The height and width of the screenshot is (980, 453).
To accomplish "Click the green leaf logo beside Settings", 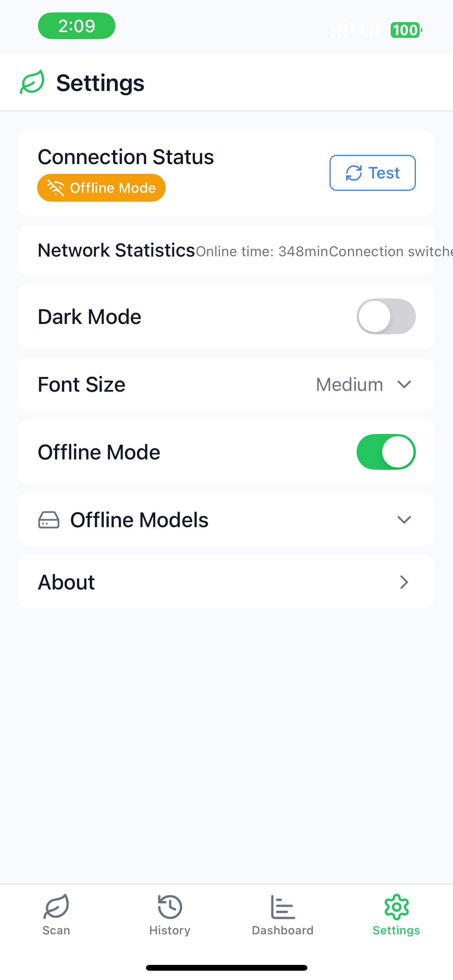I will pos(32,82).
